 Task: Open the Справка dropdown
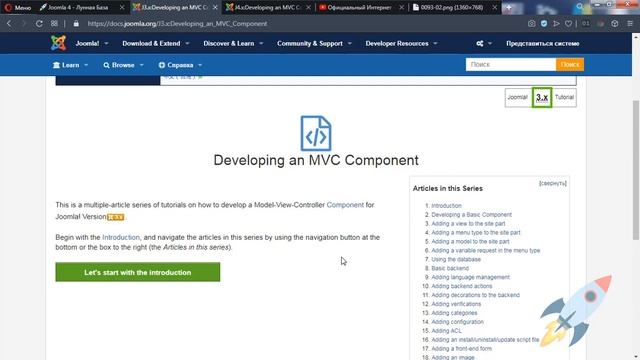[x=180, y=65]
